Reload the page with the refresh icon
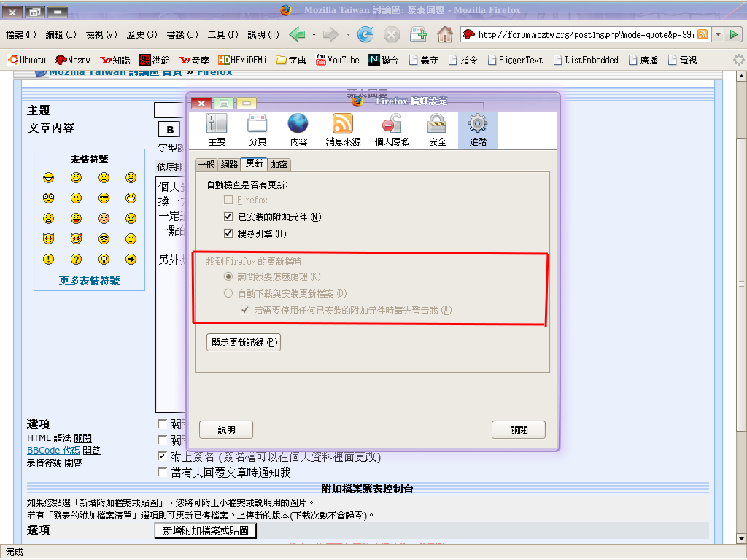 (365, 34)
